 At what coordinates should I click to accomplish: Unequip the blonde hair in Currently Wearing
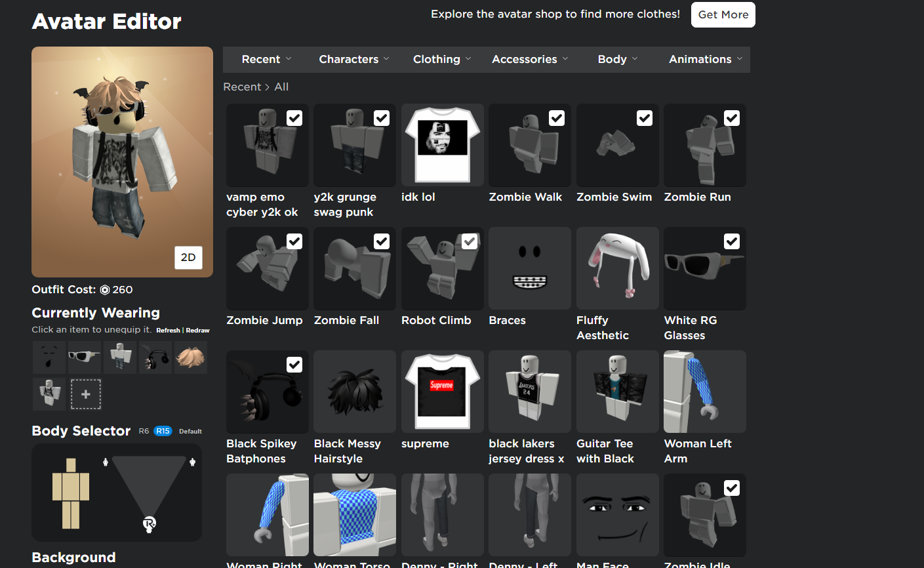click(x=191, y=357)
